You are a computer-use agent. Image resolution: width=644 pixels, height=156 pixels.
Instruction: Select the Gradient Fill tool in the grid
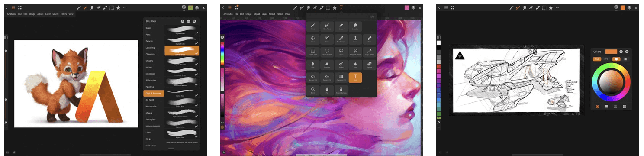(x=341, y=78)
